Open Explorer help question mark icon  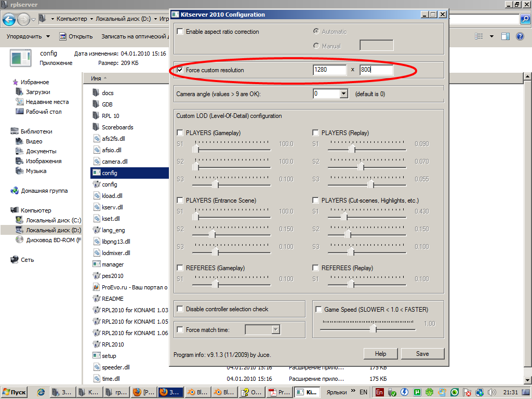point(520,36)
